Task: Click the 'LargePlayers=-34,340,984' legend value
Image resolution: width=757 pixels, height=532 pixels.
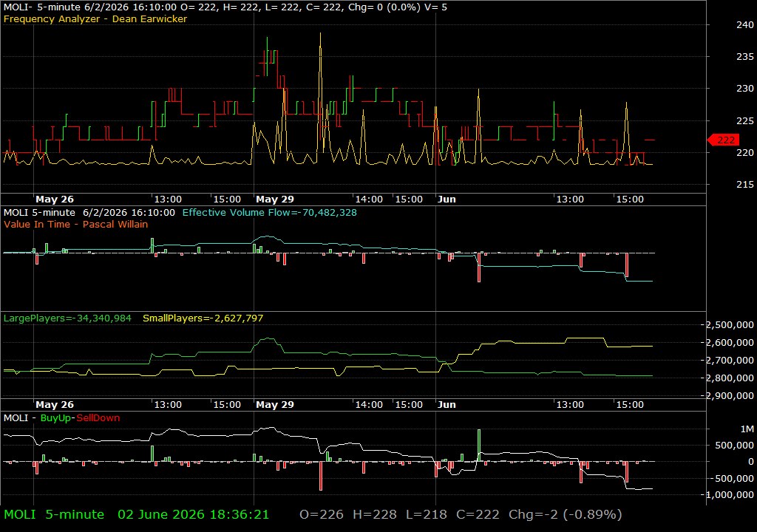Action: coord(67,318)
